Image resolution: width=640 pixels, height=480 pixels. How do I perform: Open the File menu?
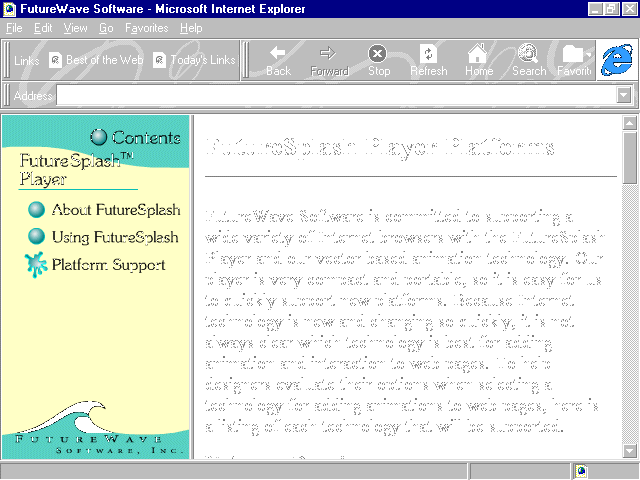(x=14, y=28)
